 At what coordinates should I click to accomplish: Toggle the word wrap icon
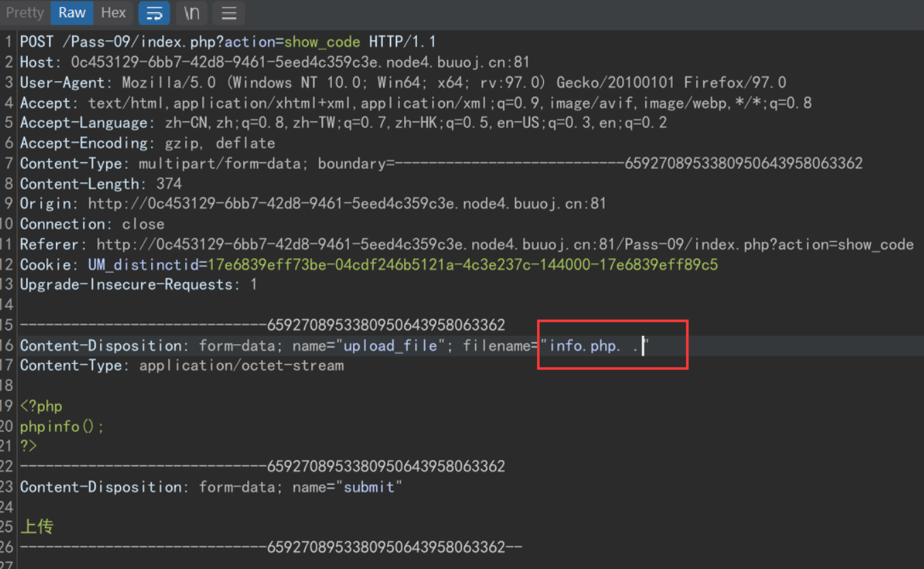155,12
